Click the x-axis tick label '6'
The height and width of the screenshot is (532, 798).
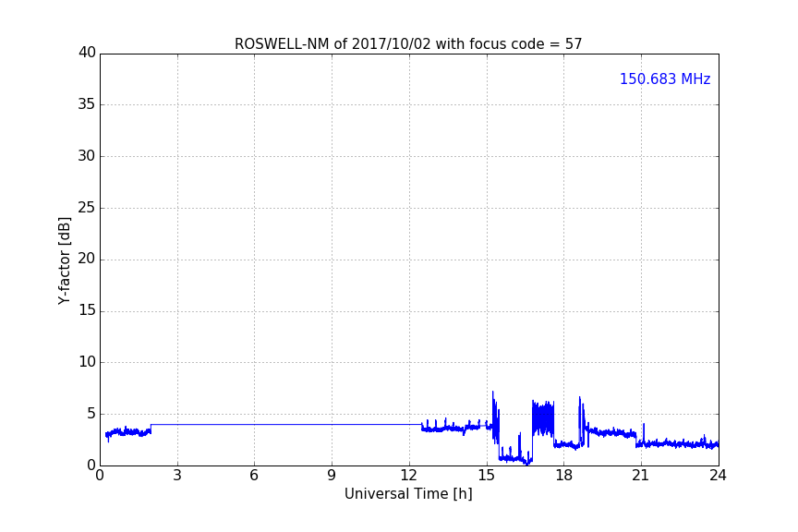(254, 476)
